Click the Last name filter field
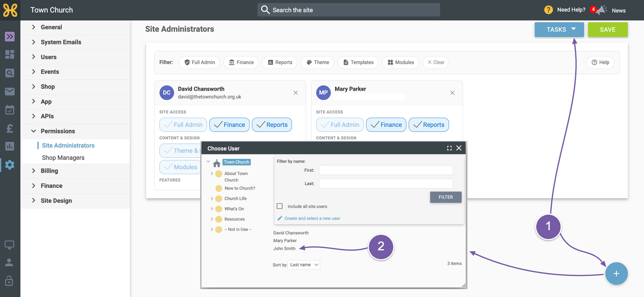Image resolution: width=644 pixels, height=297 pixels. click(x=386, y=183)
